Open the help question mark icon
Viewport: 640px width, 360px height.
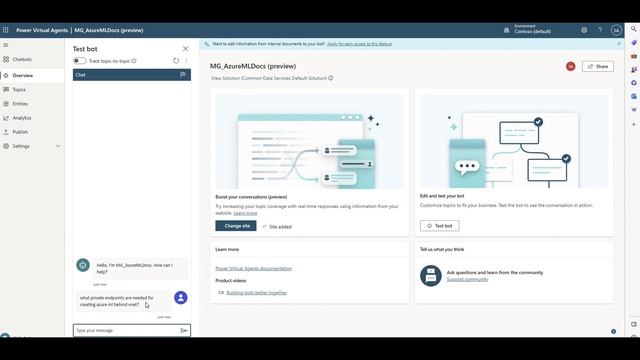600,30
